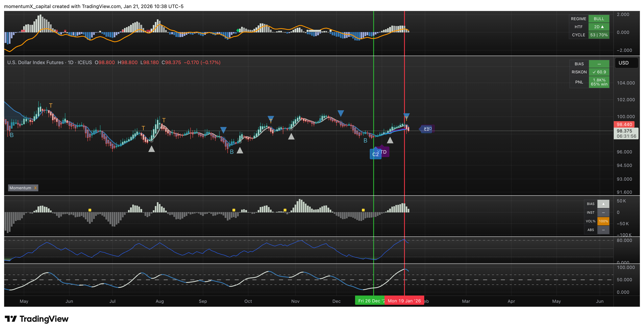This screenshot has width=644, height=331.
Task: Click the CYCLE 53 | 70% cell
Action: [599, 35]
